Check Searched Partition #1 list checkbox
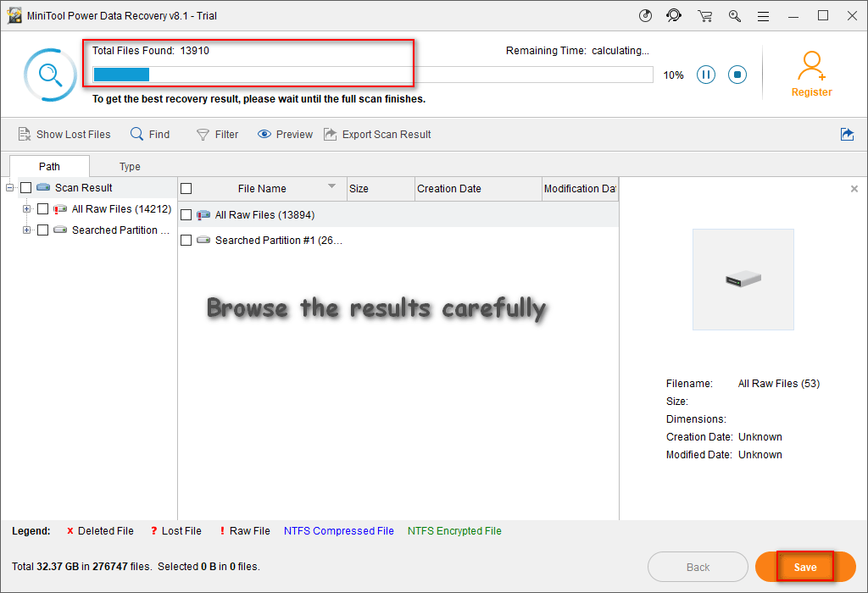This screenshot has height=593, width=868. (x=186, y=240)
